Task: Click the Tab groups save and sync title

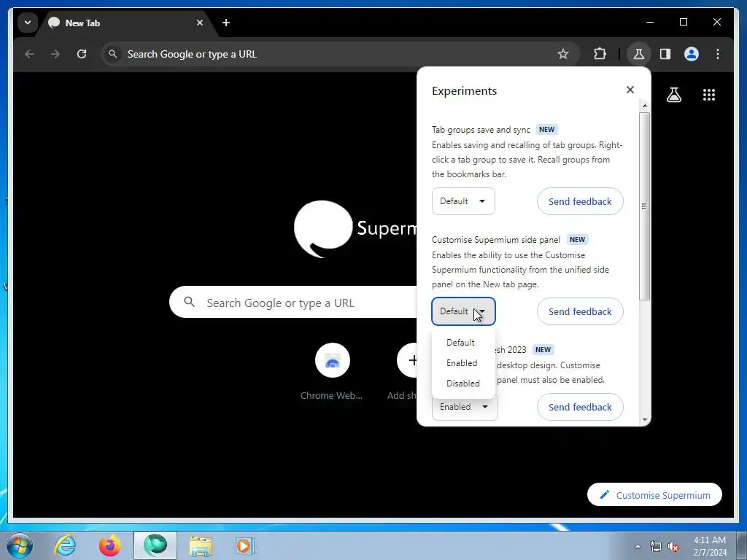Action: 481,130
